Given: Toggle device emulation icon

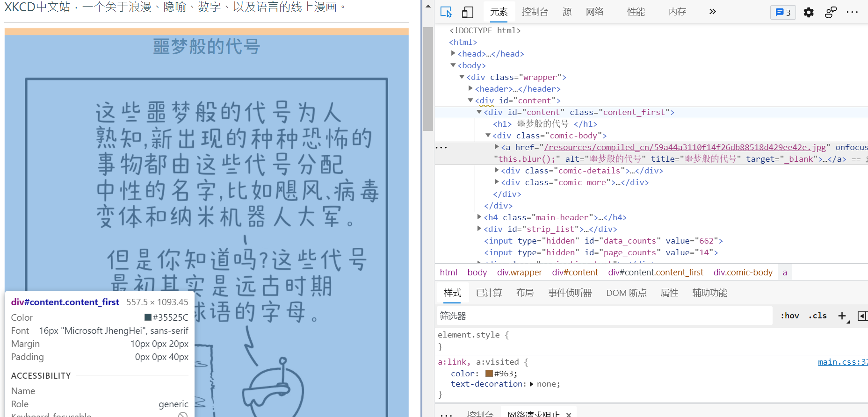Looking at the screenshot, I should [468, 12].
